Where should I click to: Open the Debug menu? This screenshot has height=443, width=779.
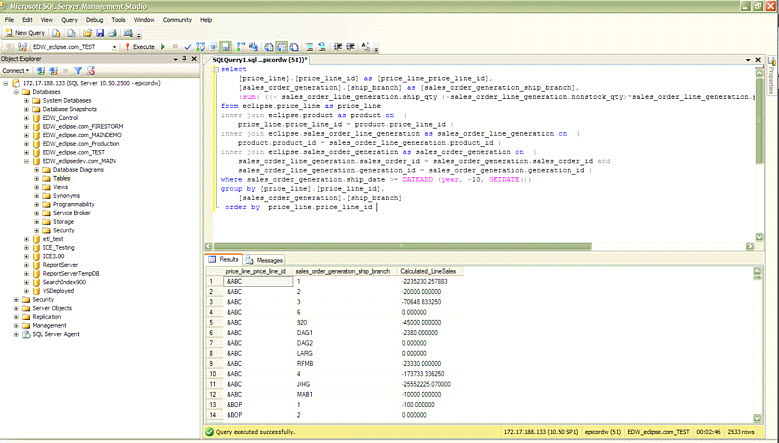point(94,20)
